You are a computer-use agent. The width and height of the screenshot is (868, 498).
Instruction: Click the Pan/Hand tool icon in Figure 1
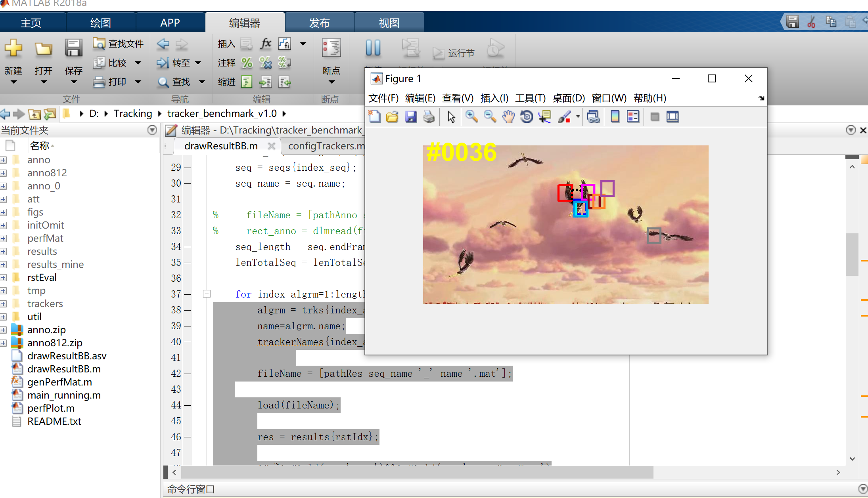click(506, 117)
